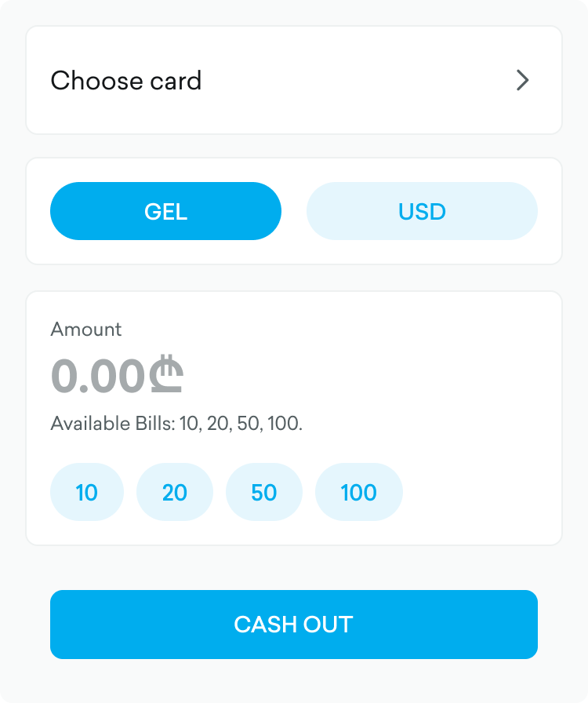The height and width of the screenshot is (703, 588).
Task: Click the lari currency symbol icon
Action: pos(165,376)
